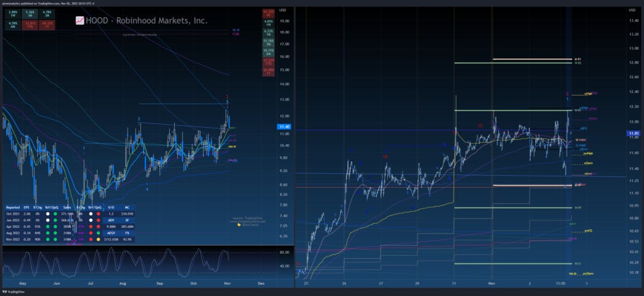Click the HOOD chart logo icon beside title
This screenshot has height=296, width=644.
pyautogui.click(x=80, y=21)
